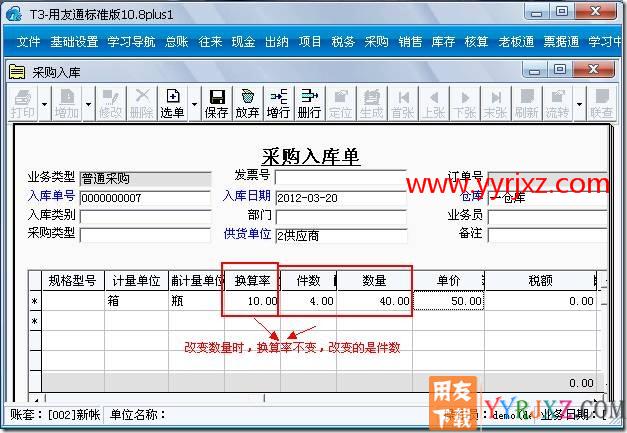Click the 供货单位 field showing 2供应商
Viewport: 627px width, 433px height.
pos(340,234)
